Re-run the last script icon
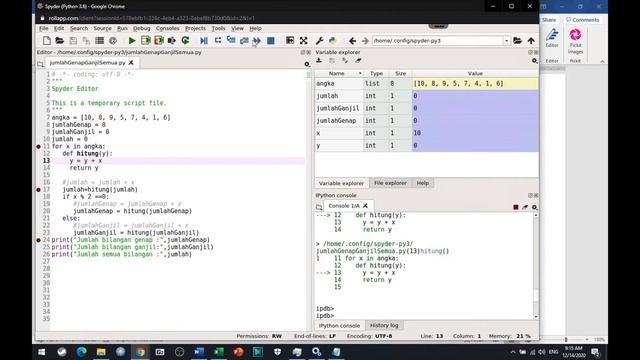 pos(185,40)
